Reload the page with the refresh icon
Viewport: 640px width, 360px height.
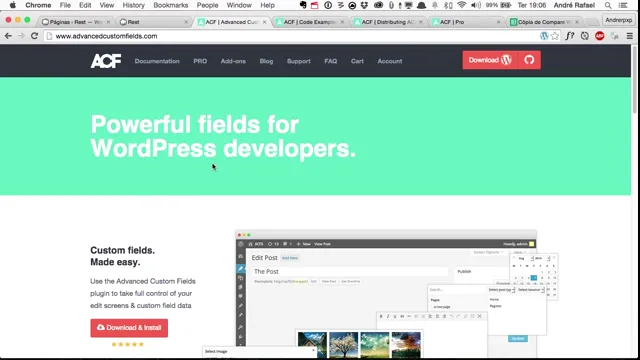click(34, 36)
